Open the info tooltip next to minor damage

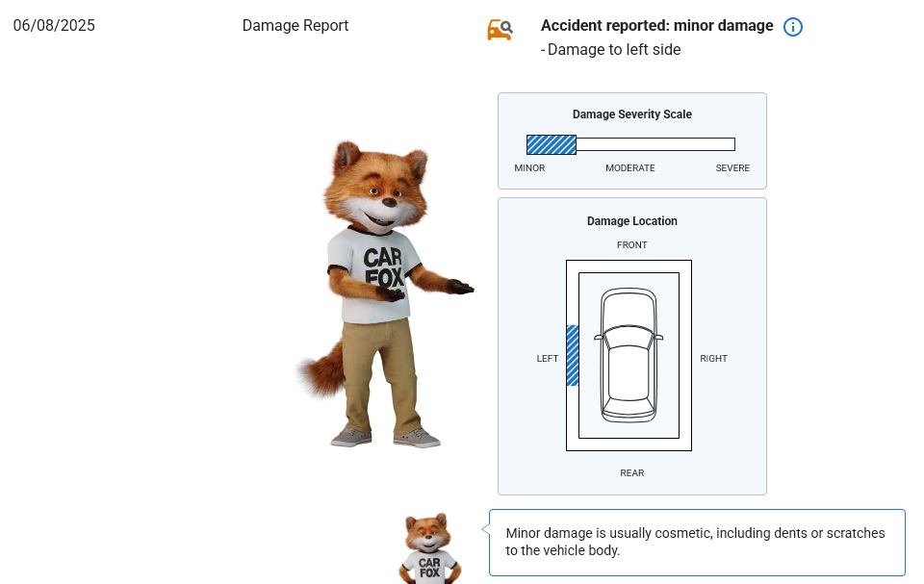click(793, 27)
